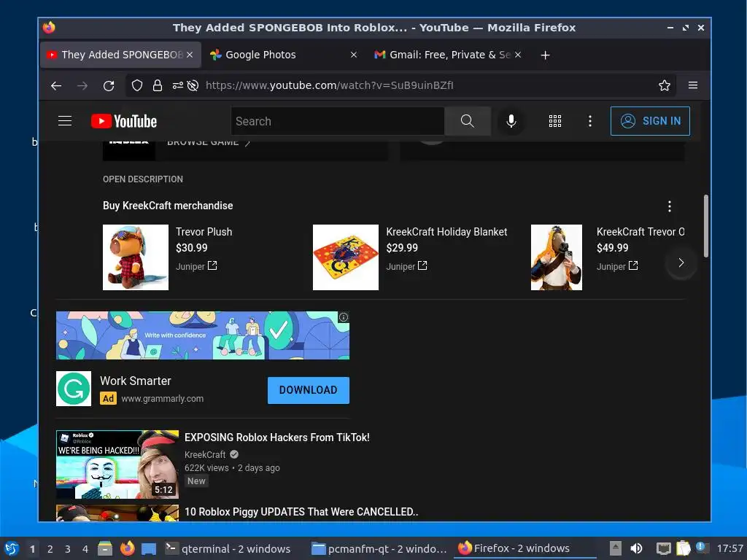
Task: Open KreekCraft channel link
Action: [x=205, y=454]
